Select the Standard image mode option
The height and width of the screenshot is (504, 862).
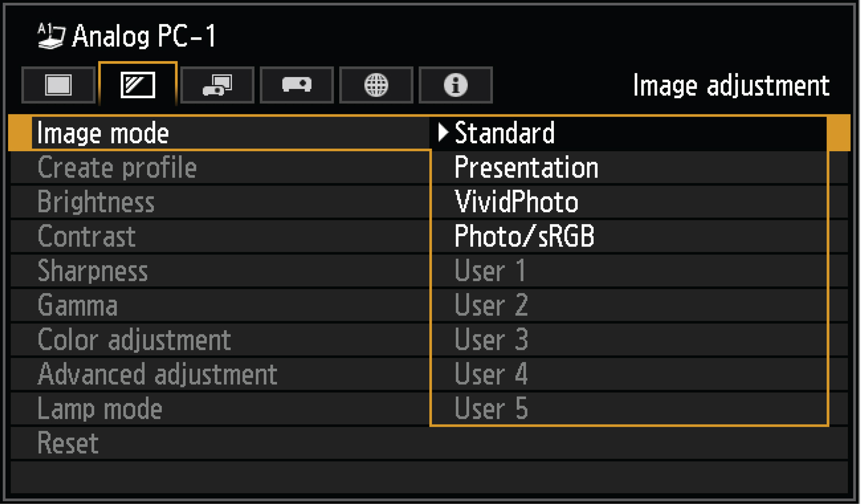coord(505,133)
